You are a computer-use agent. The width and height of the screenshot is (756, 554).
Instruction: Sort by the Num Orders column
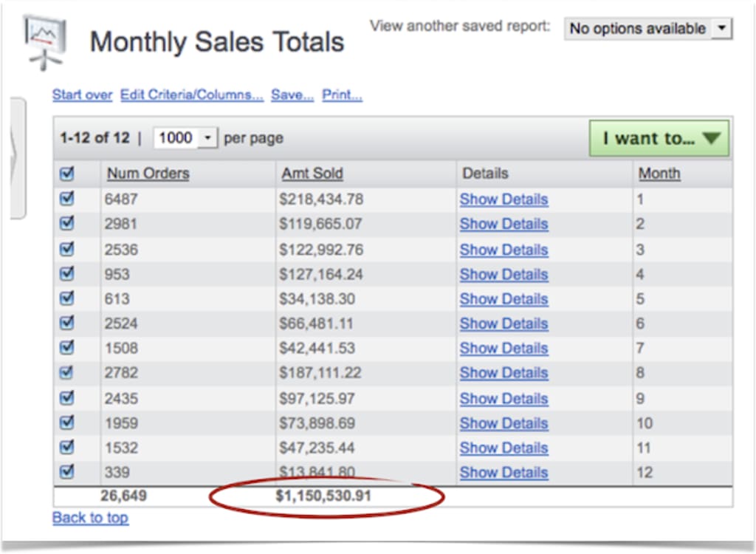(148, 174)
